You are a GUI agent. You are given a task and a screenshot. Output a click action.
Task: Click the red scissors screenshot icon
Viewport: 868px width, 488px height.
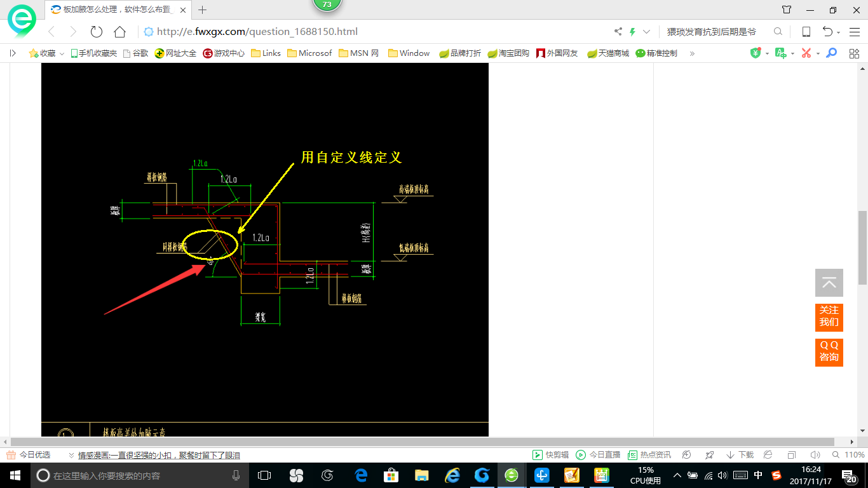[806, 53]
